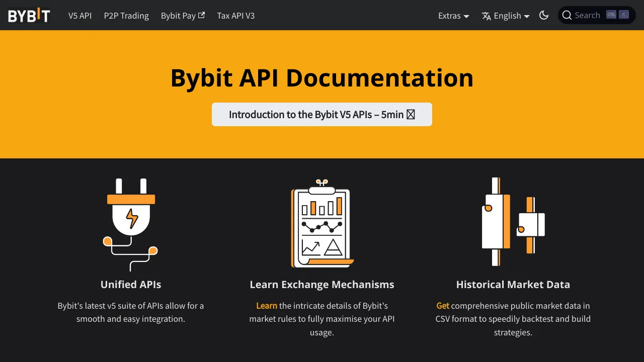Viewport: 644px width, 362px height.
Task: Click the candlestick illustration
Action: [513, 222]
